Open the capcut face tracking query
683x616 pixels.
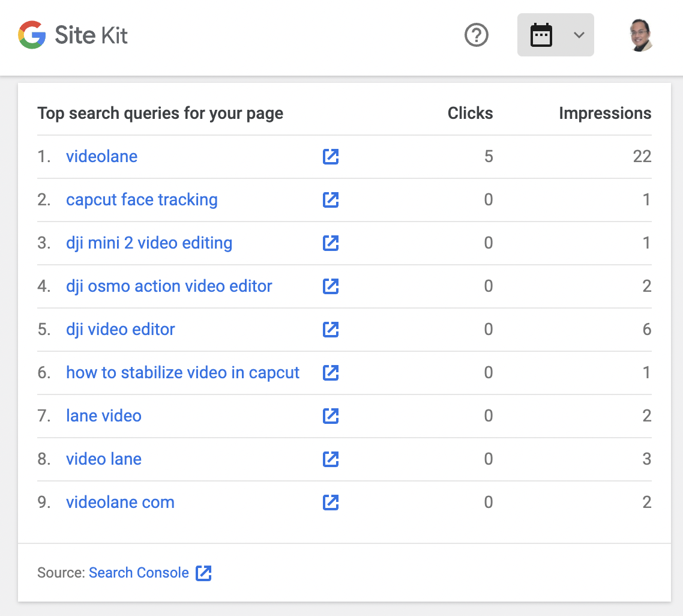[x=142, y=199]
